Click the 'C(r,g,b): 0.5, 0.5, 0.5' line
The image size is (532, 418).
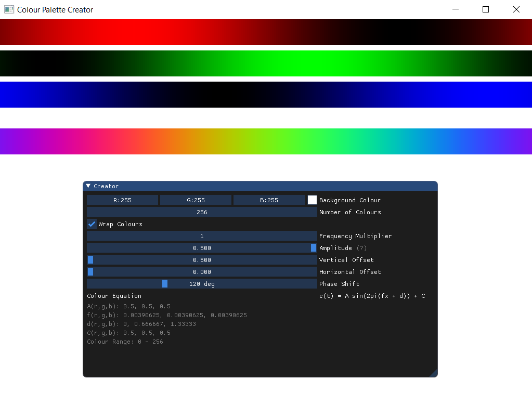point(128,333)
